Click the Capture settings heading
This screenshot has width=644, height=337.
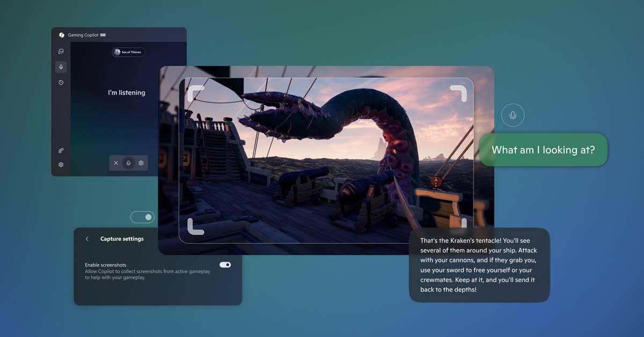click(x=122, y=239)
